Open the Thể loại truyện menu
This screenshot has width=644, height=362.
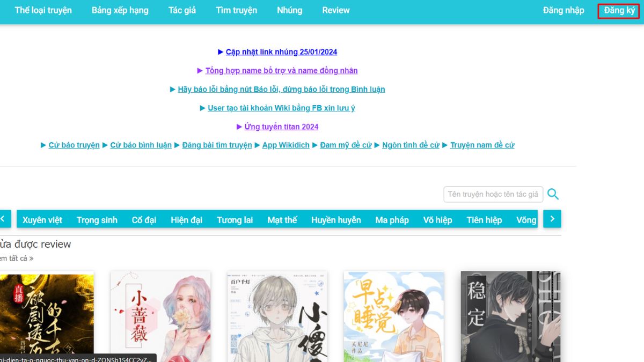43,10
